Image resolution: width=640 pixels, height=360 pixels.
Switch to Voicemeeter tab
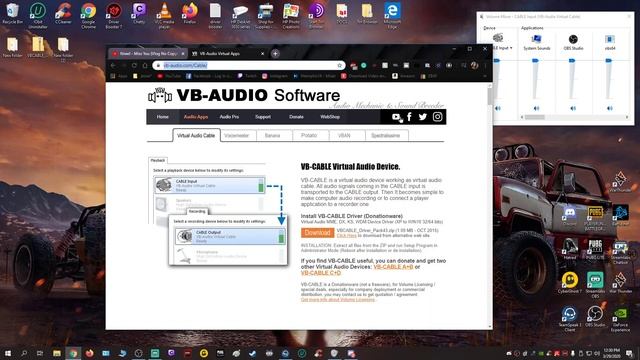[x=237, y=136]
